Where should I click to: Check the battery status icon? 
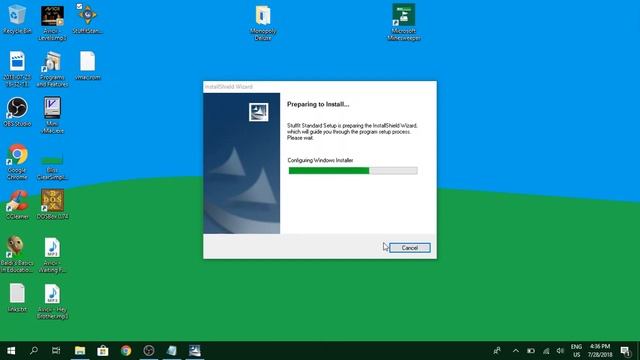[x=531, y=351]
